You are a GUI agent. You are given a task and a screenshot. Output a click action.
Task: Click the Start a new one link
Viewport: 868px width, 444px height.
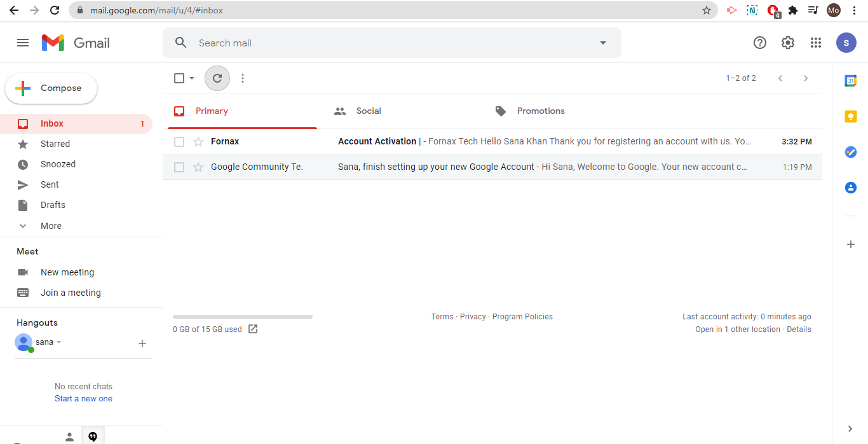pos(83,399)
